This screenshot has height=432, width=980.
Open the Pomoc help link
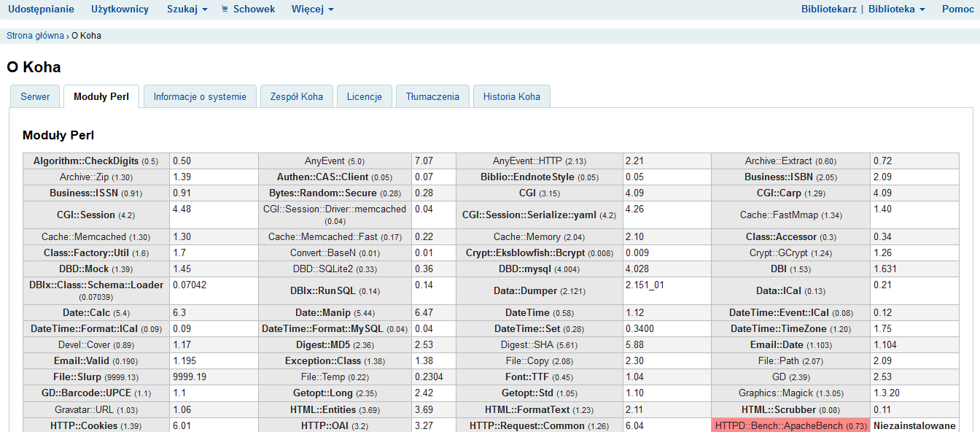tap(957, 9)
